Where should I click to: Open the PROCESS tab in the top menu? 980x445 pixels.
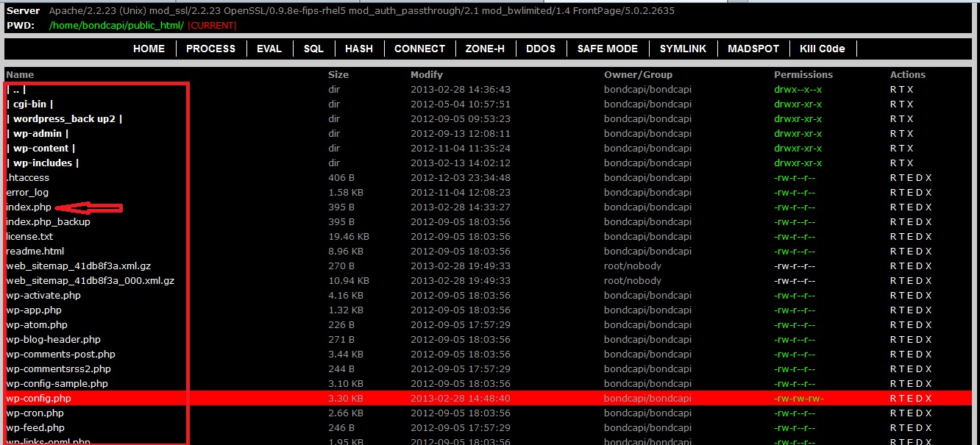(x=211, y=49)
